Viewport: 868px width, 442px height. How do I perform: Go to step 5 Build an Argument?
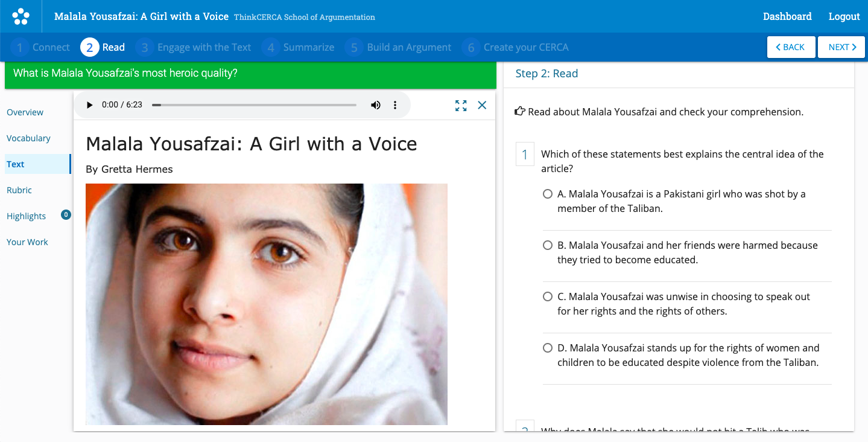(398, 47)
